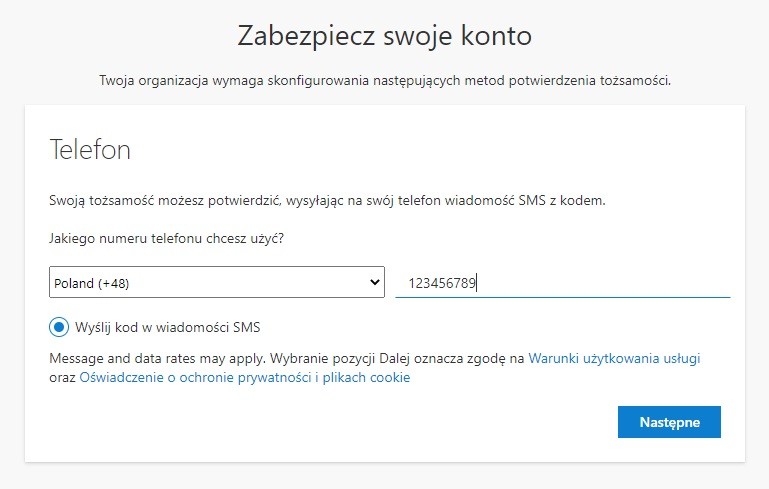Click the 'Wyślij kod w wiadomości SMS' label text
This screenshot has width=769, height=489.
click(x=168, y=327)
